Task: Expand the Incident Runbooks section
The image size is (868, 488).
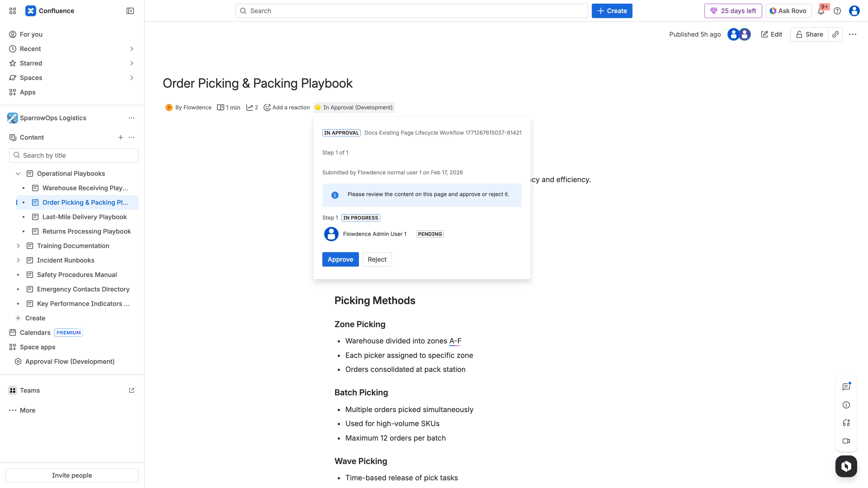Action: (x=18, y=260)
